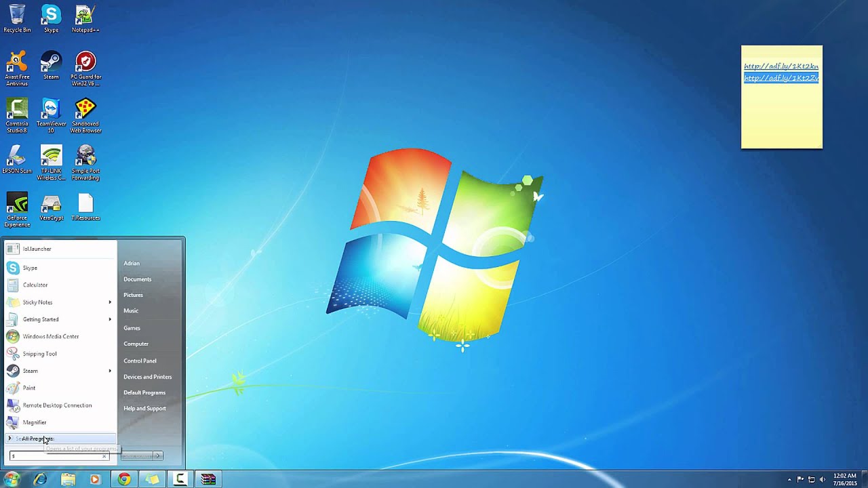Open the Recycle Bin desktop icon

click(x=17, y=18)
